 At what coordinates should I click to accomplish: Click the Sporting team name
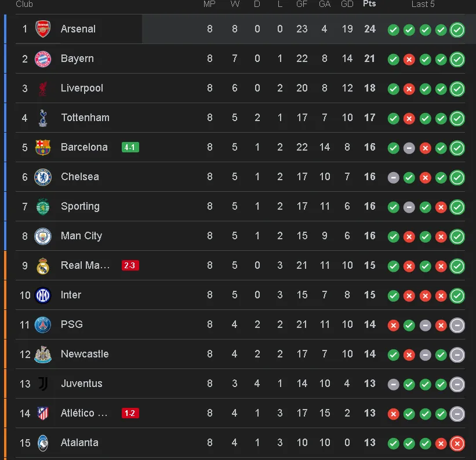[80, 206]
